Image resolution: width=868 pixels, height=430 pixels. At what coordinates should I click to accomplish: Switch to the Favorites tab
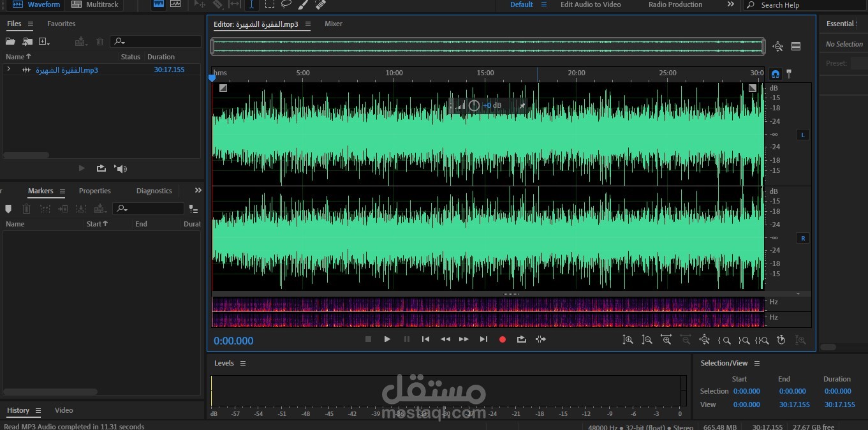tap(61, 24)
